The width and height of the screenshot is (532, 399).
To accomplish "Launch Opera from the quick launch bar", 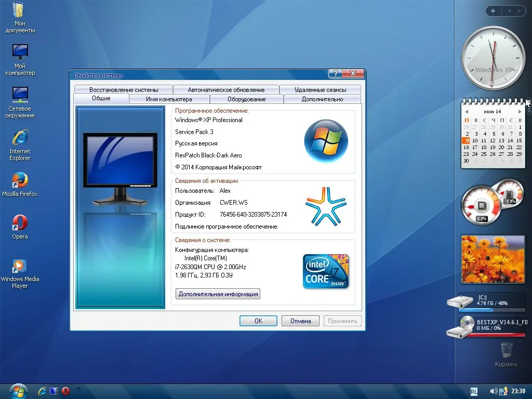I will 66,391.
